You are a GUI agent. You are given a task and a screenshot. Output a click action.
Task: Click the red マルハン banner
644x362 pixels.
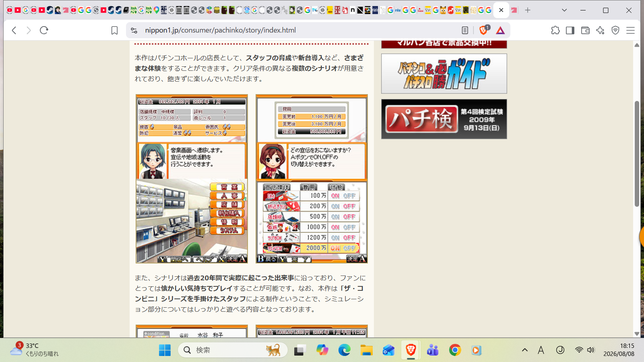tap(444, 44)
